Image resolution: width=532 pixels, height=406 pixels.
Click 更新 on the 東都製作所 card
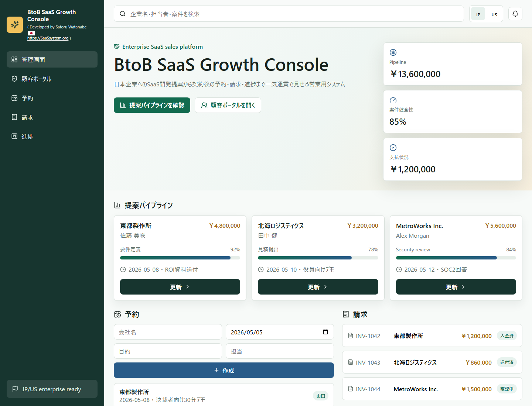click(x=180, y=287)
